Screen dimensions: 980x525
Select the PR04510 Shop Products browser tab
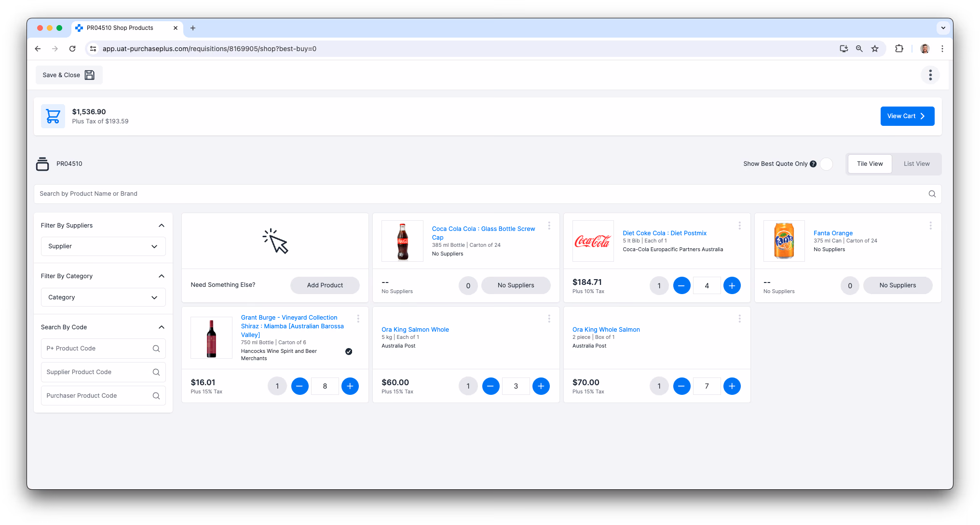(127, 28)
